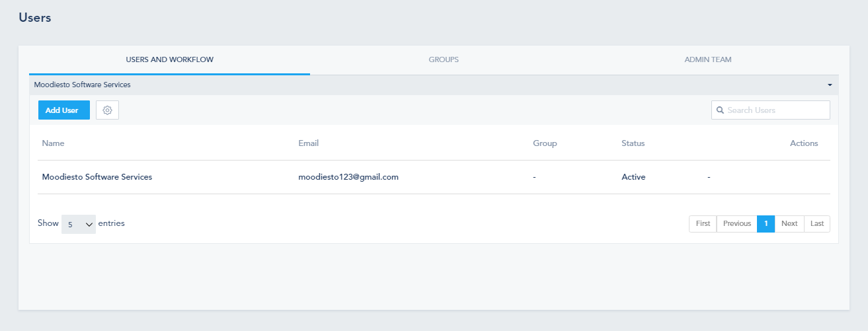
Task: Click the Name column header
Action: pyautogui.click(x=54, y=143)
